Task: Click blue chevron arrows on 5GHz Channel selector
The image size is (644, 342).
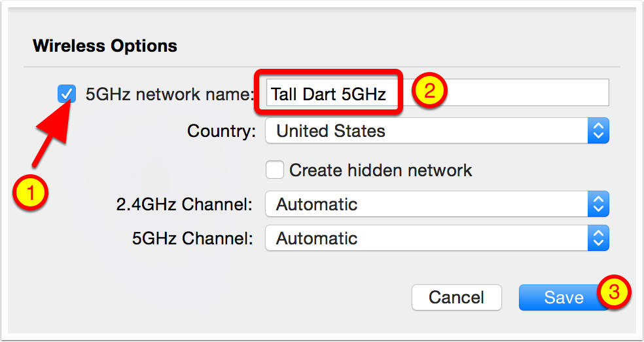Action: coord(598,238)
